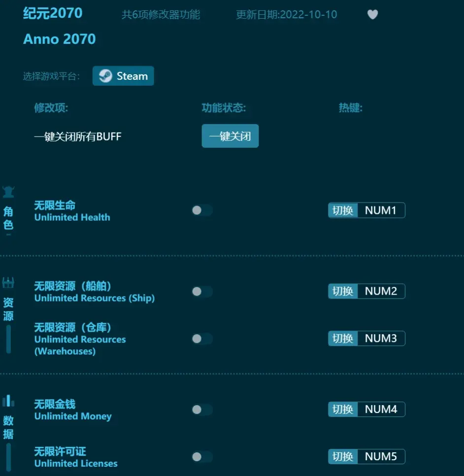Select the 角色 character category icon
The image size is (464, 476).
8,192
